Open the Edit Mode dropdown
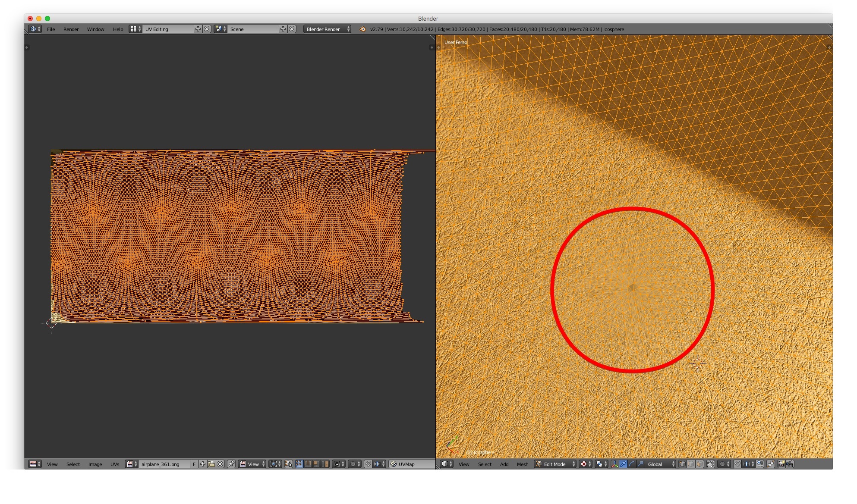 555,464
